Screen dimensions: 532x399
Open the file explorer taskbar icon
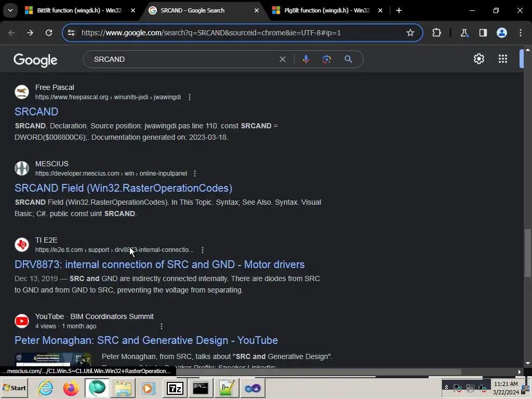click(x=123, y=388)
